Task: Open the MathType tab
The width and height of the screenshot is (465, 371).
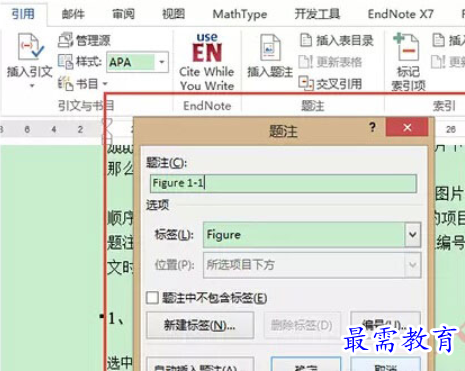Action: point(240,14)
